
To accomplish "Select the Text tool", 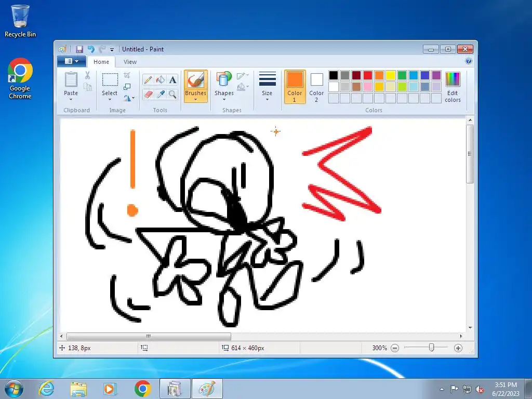I will click(172, 79).
